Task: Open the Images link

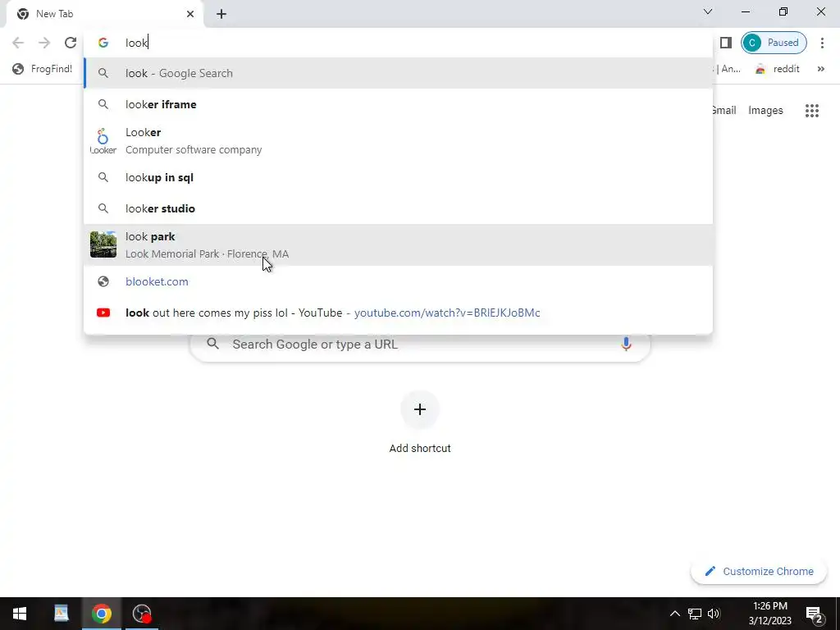Action: coord(765,111)
